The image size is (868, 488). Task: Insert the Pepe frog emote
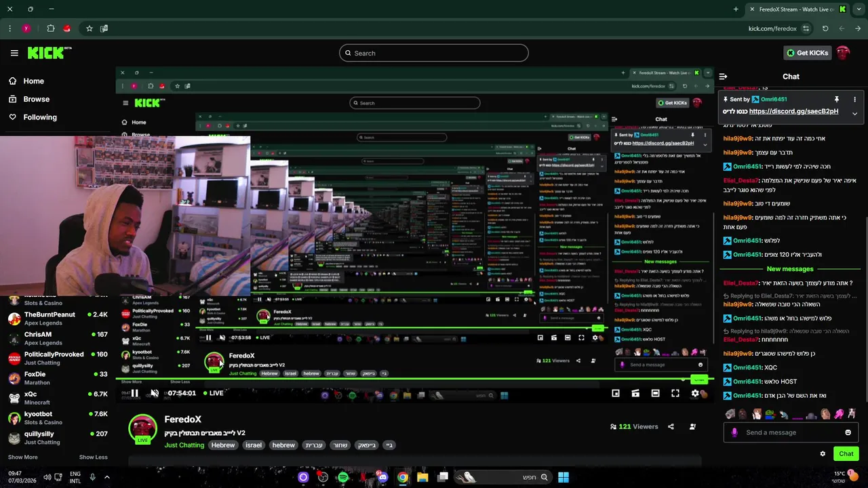click(770, 414)
